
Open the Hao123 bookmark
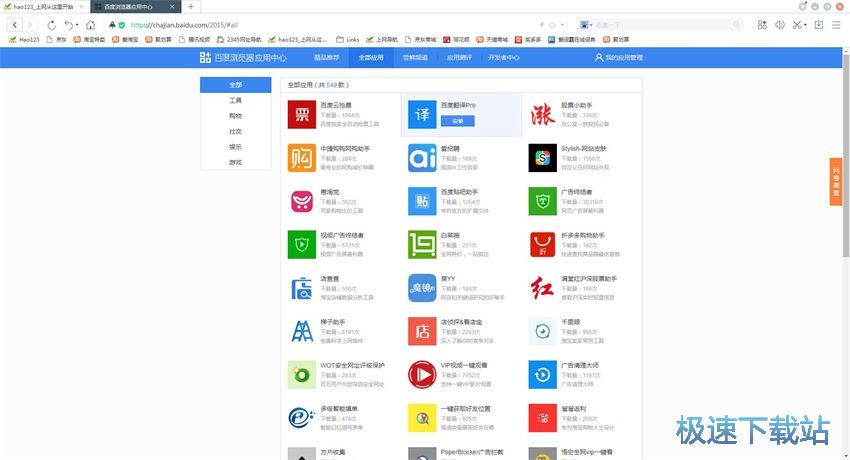[24, 40]
